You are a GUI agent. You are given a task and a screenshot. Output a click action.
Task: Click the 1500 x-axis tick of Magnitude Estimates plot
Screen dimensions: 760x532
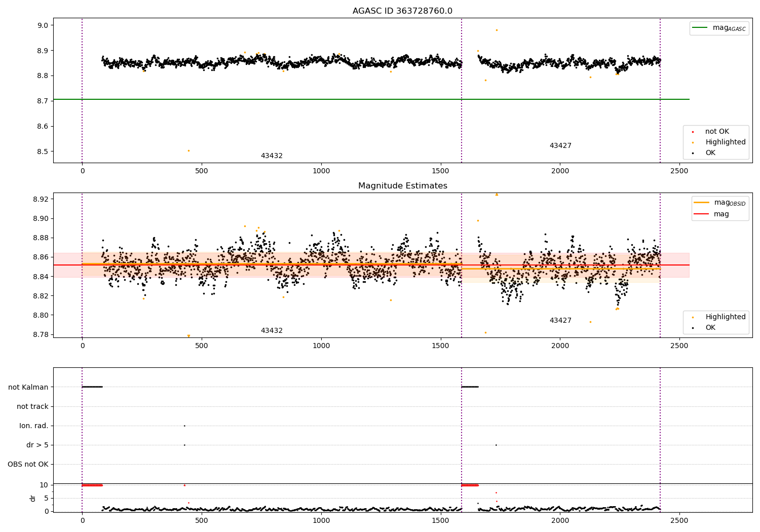click(441, 346)
